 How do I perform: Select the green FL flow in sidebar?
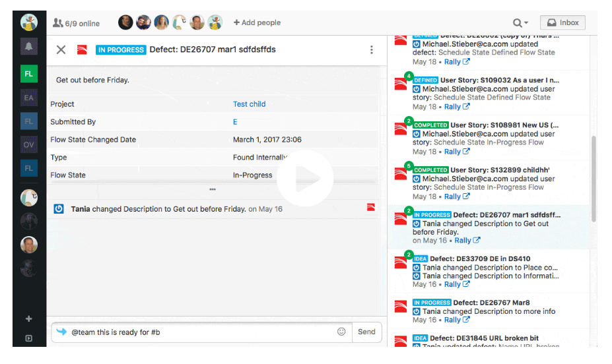pyautogui.click(x=29, y=74)
